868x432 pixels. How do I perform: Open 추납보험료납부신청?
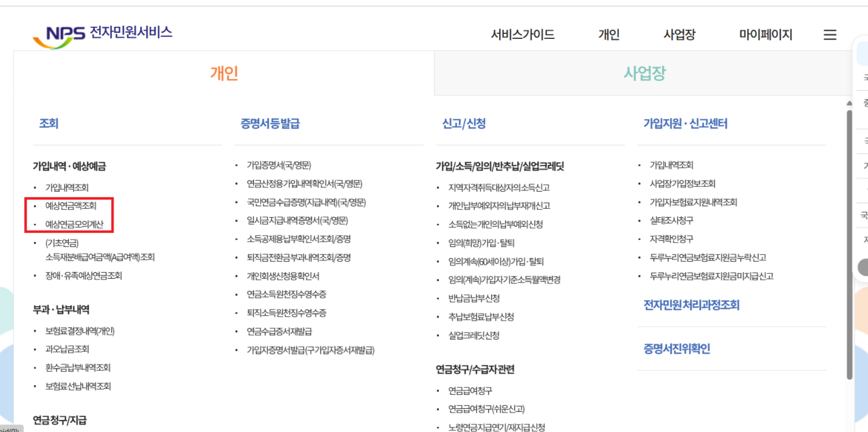pos(481,316)
